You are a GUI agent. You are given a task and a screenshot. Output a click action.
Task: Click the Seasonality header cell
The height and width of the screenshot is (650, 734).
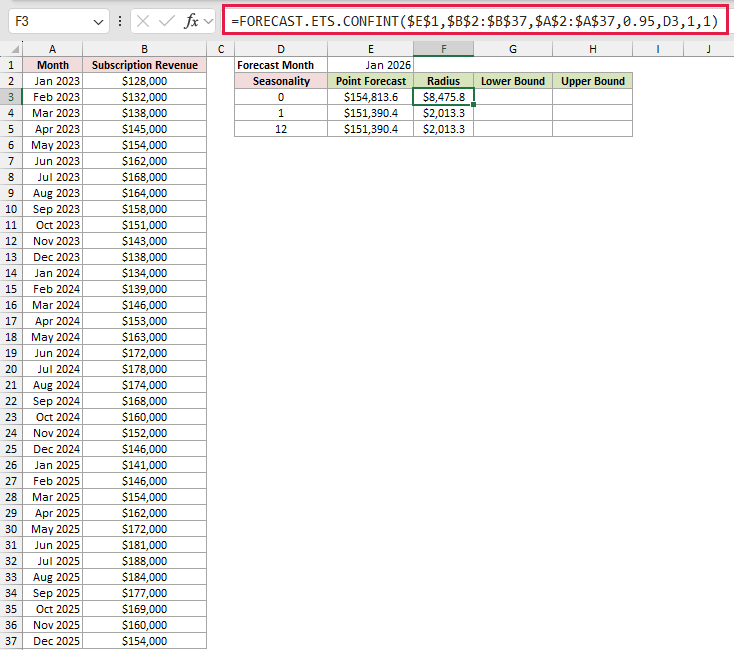click(x=281, y=81)
